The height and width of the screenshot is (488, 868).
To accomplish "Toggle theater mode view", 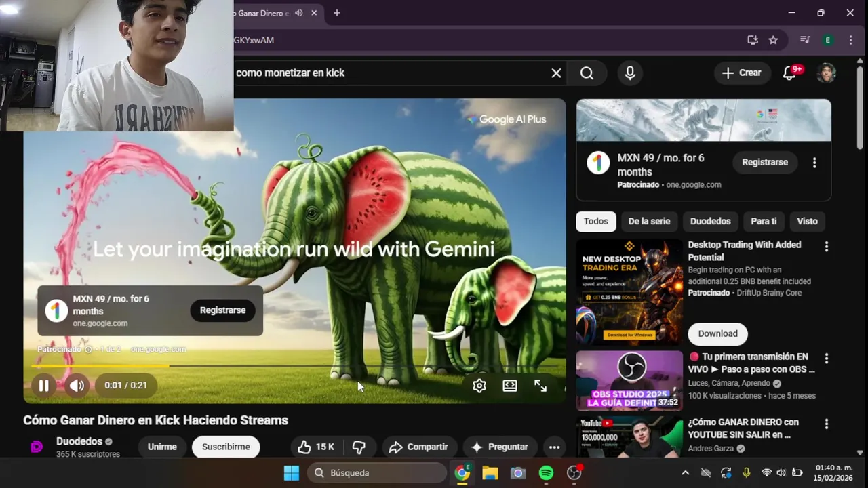I will 510,386.
